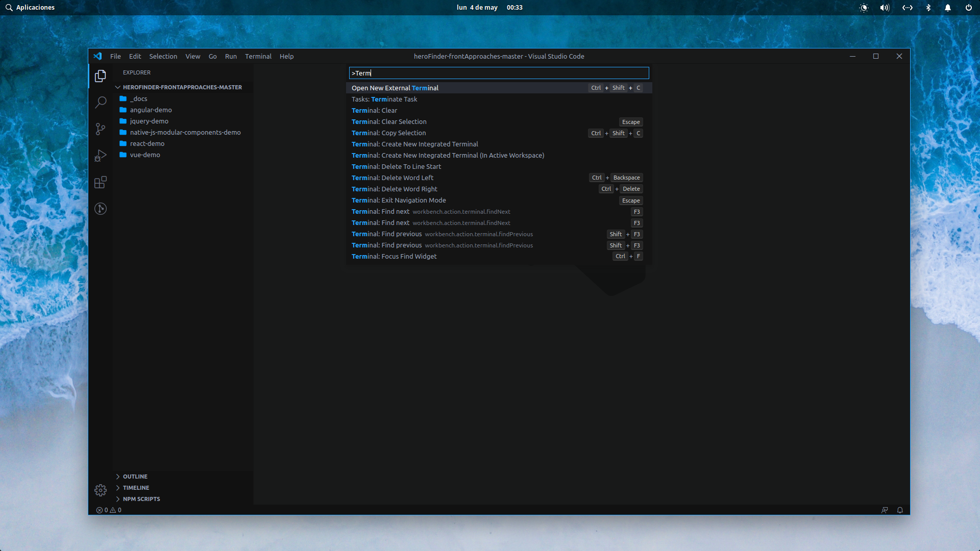Click errors and warnings status indicator
This screenshot has width=980, height=551.
109,510
